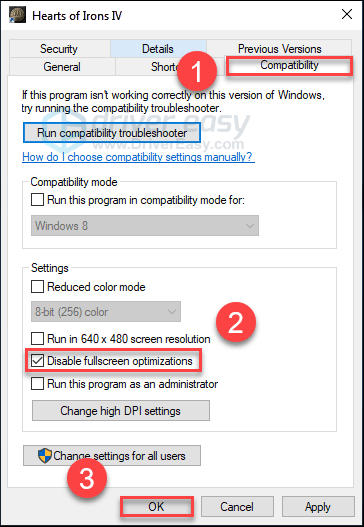364x527 pixels.
Task: Click the shield icon on Change settings for all users
Action: point(45,456)
